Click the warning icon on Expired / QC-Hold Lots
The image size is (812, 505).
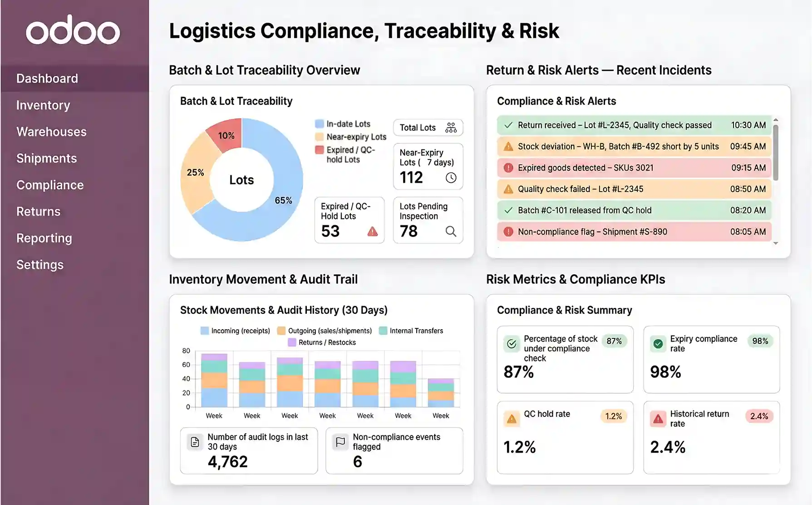point(372,232)
